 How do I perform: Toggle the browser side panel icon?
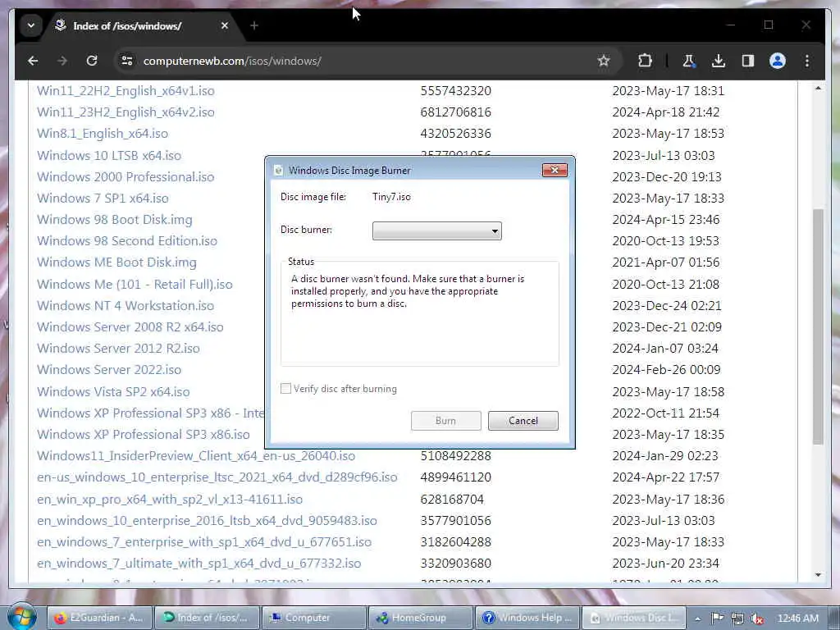[x=748, y=61]
